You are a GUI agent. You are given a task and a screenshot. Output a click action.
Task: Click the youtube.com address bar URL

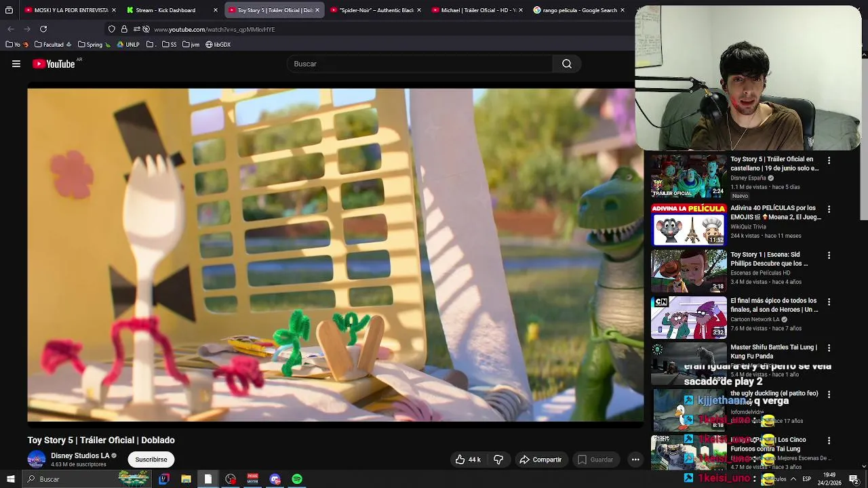(x=214, y=30)
